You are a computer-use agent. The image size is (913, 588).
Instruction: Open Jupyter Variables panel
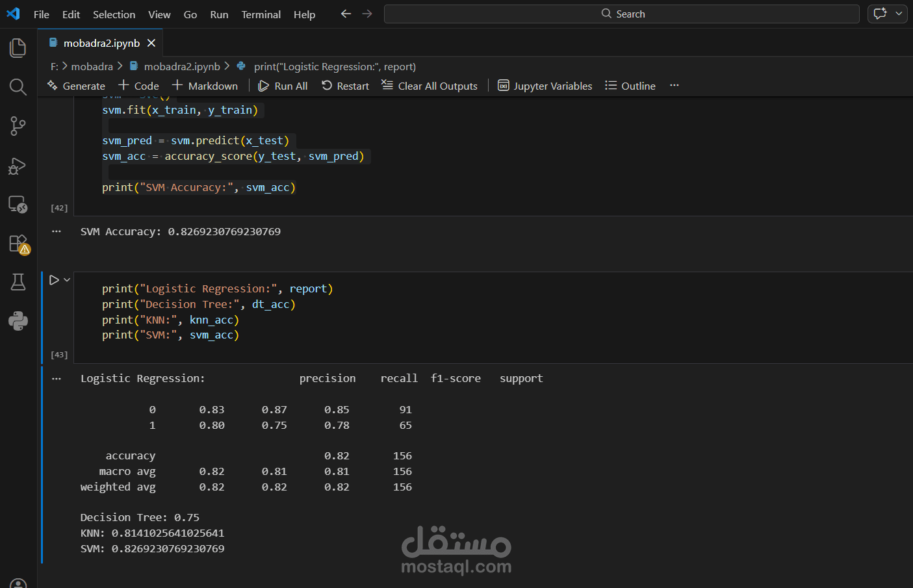(545, 86)
